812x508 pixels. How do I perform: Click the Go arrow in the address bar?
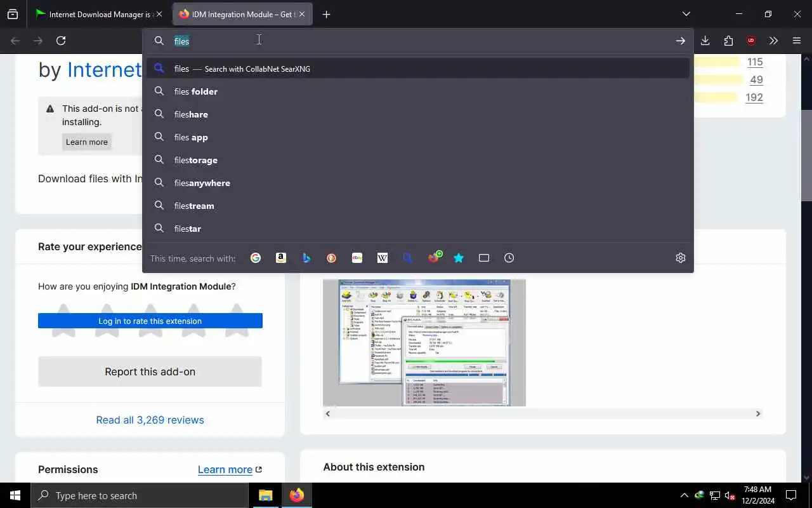click(680, 41)
